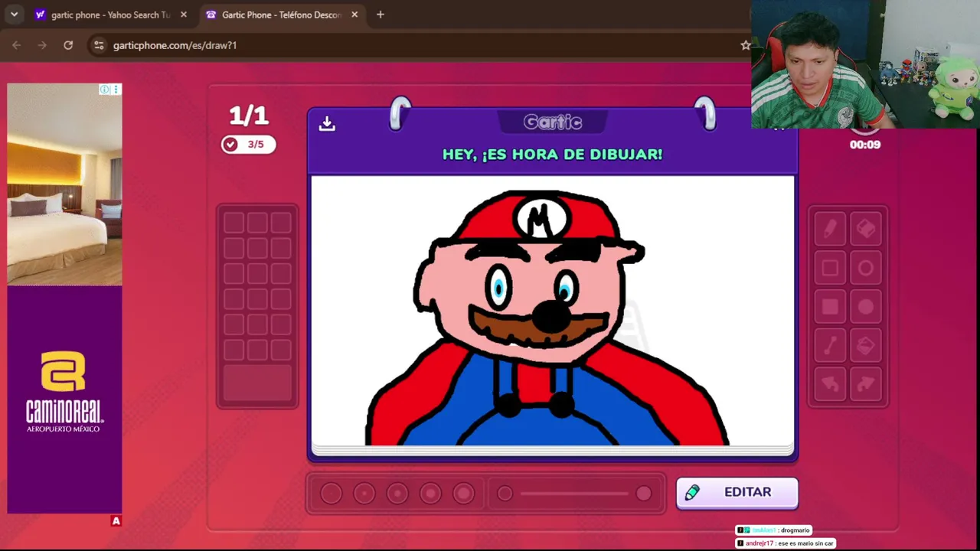This screenshot has height=551, width=980.
Task: Pick the filled rectangle tool
Action: point(830,307)
